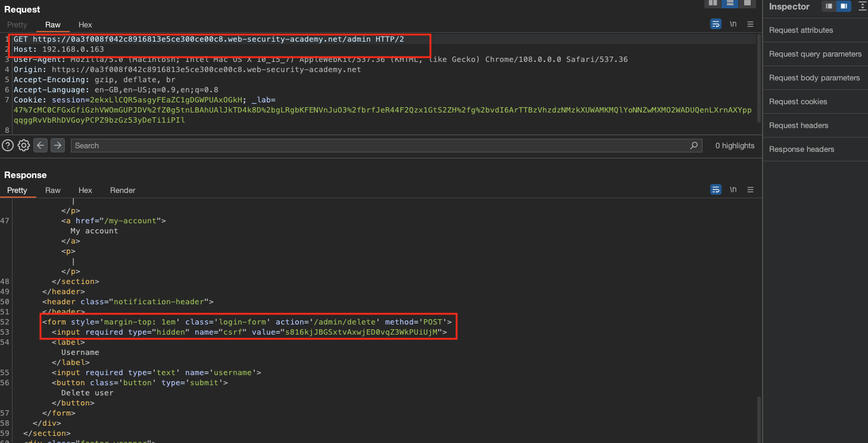Go to previous search match arrow

[40, 145]
